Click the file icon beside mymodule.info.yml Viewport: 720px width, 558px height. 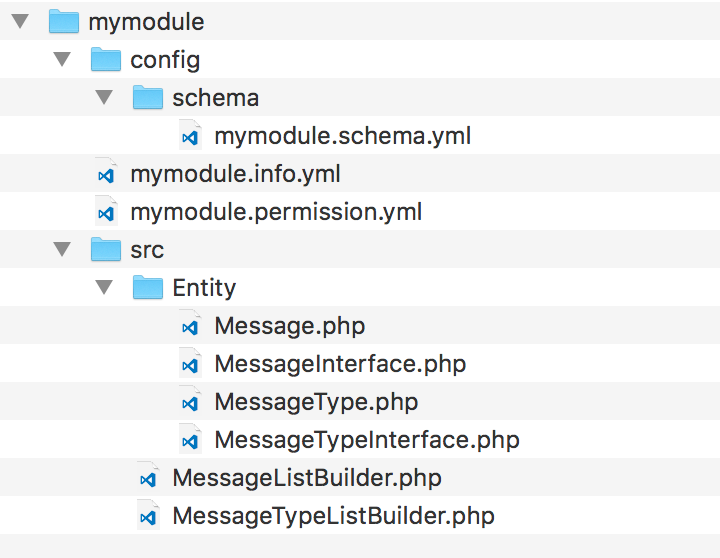(105, 174)
